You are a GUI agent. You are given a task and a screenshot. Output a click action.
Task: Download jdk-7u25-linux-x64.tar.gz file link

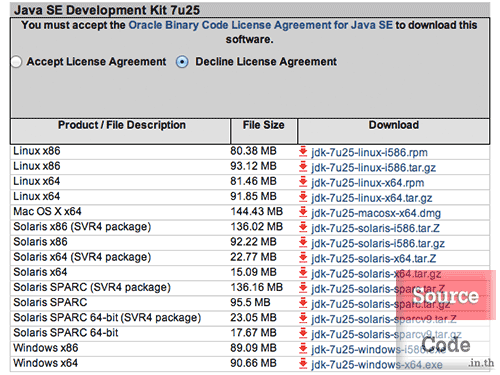[372, 198]
